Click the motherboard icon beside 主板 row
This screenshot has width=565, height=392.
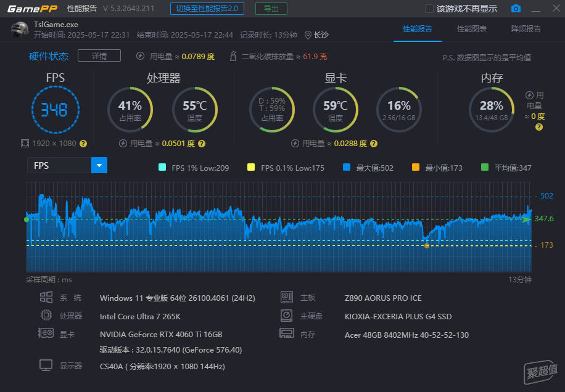287,297
